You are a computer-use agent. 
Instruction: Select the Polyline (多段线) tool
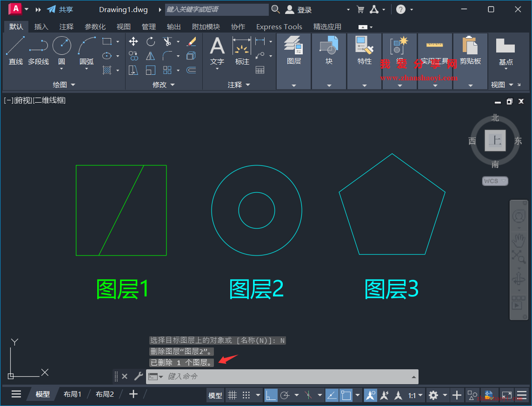pyautogui.click(x=38, y=50)
